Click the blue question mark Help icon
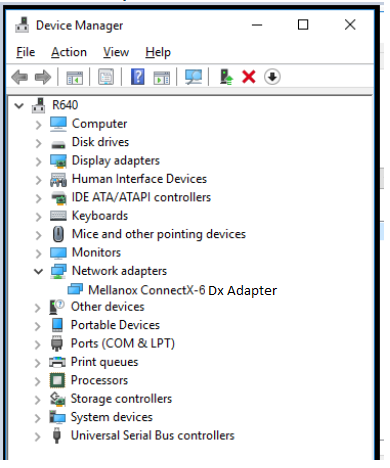 [138, 77]
